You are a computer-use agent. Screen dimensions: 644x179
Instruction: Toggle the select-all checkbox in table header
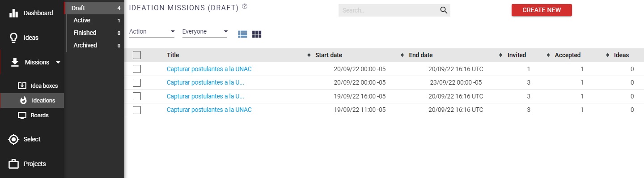click(x=137, y=55)
